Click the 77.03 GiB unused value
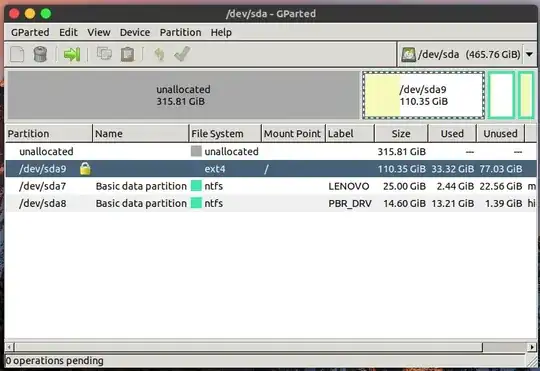Screen dimensions: 540x371 (501, 169)
